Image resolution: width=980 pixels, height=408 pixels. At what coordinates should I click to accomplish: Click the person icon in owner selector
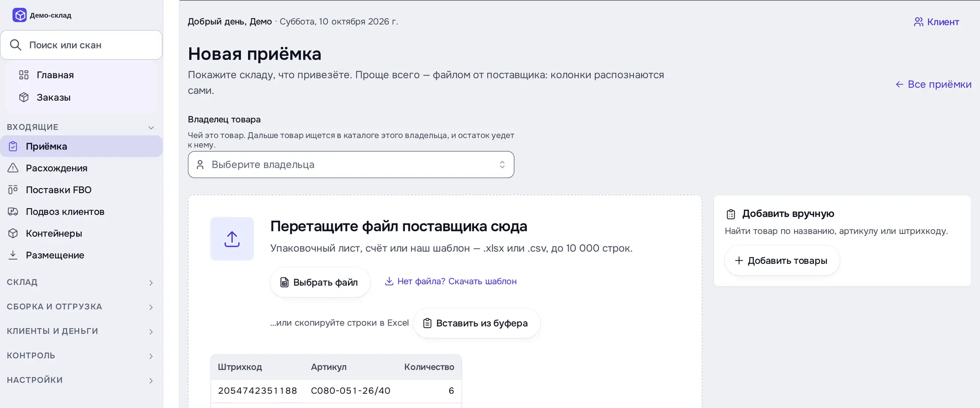(x=200, y=165)
